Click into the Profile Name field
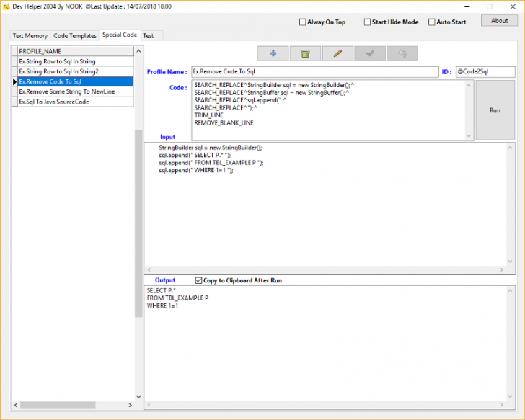This screenshot has width=525, height=420. pyautogui.click(x=314, y=71)
